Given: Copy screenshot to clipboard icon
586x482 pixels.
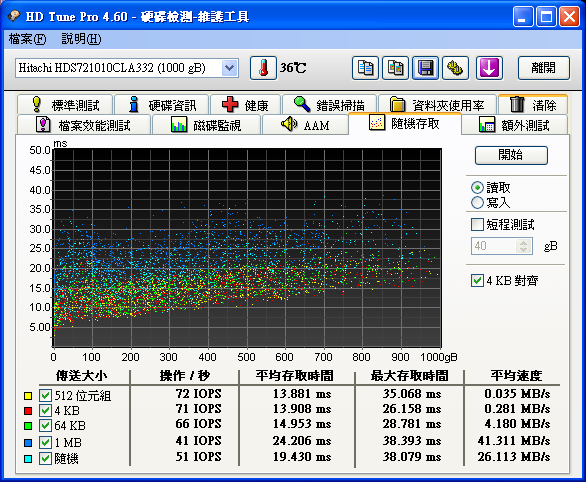Looking at the screenshot, I should pyautogui.click(x=395, y=68).
